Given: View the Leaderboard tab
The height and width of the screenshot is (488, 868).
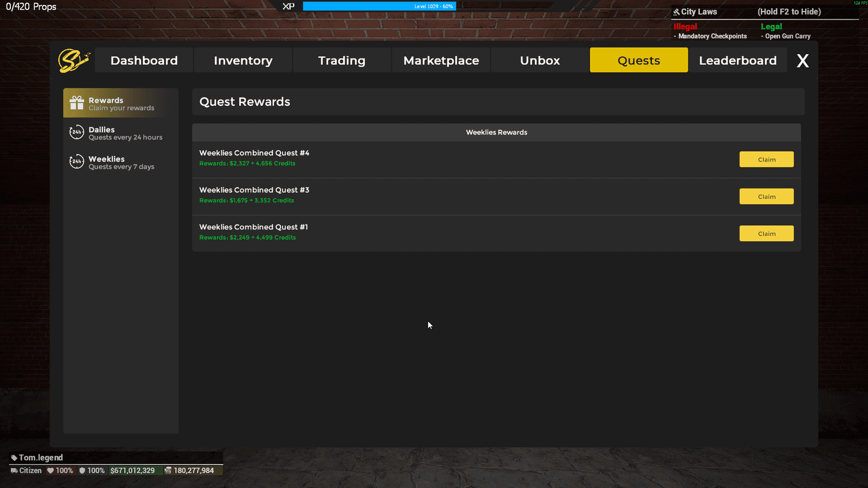Looking at the screenshot, I should [738, 60].
